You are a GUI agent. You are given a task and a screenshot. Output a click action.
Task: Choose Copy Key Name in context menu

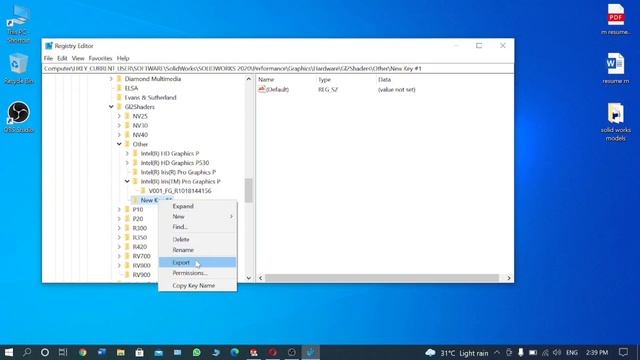pos(197,286)
